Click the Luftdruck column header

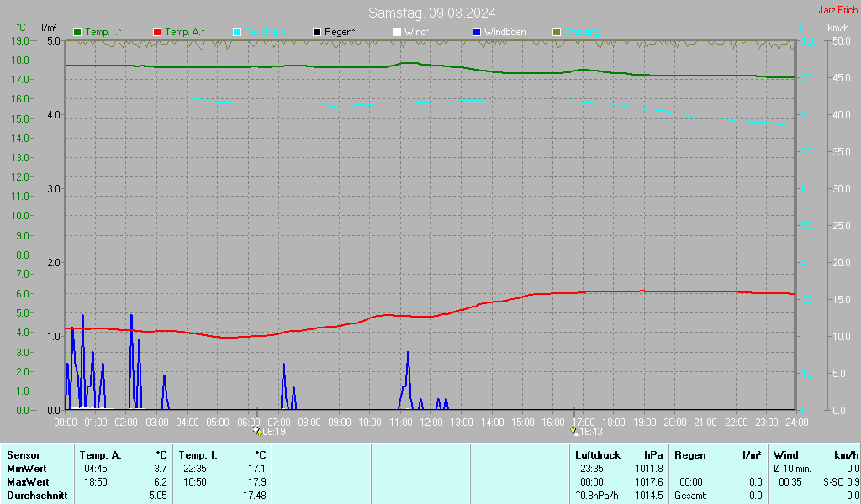598,455
